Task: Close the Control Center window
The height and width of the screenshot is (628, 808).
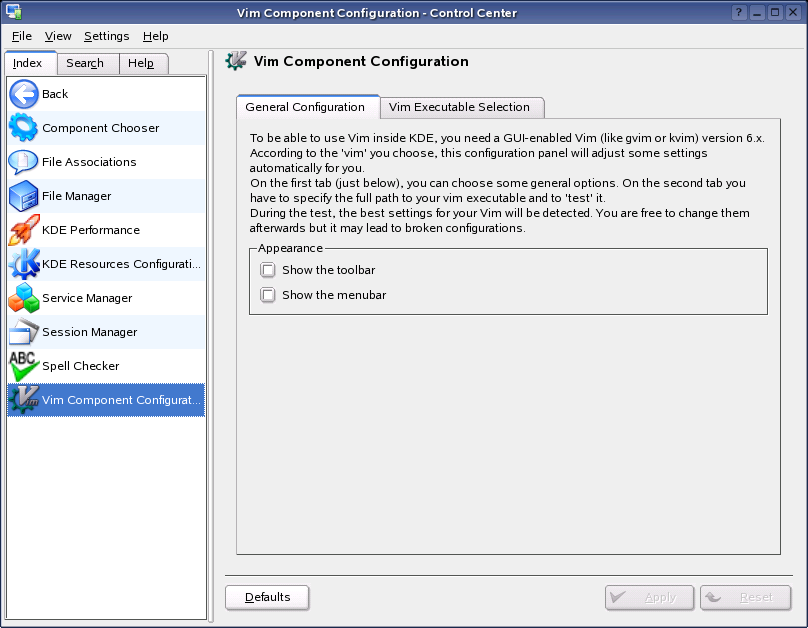Action: (793, 12)
